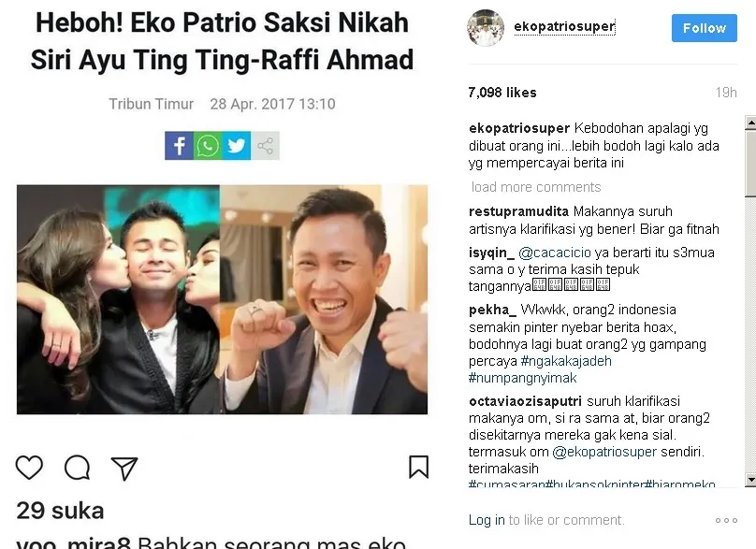756x549 pixels.
Task: Follow the ekopatriosuper account
Action: pyautogui.click(x=704, y=28)
